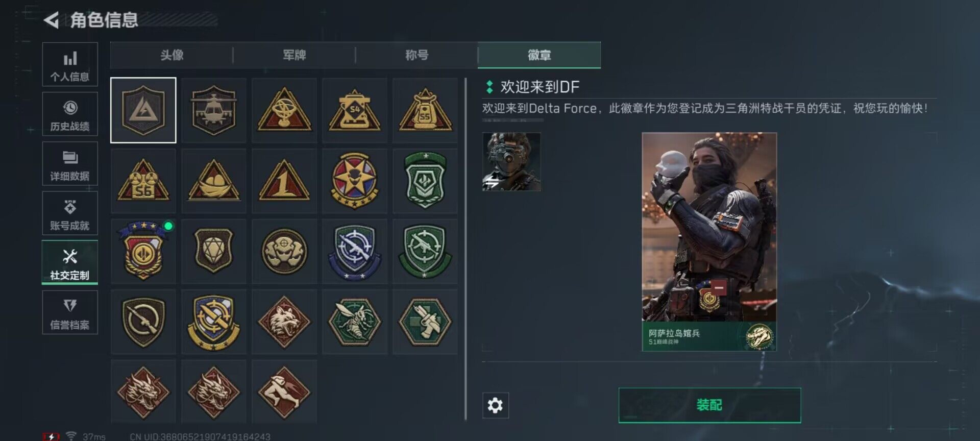Pick the running figure diamond badge
Image resolution: width=980 pixels, height=441 pixels.
[284, 391]
